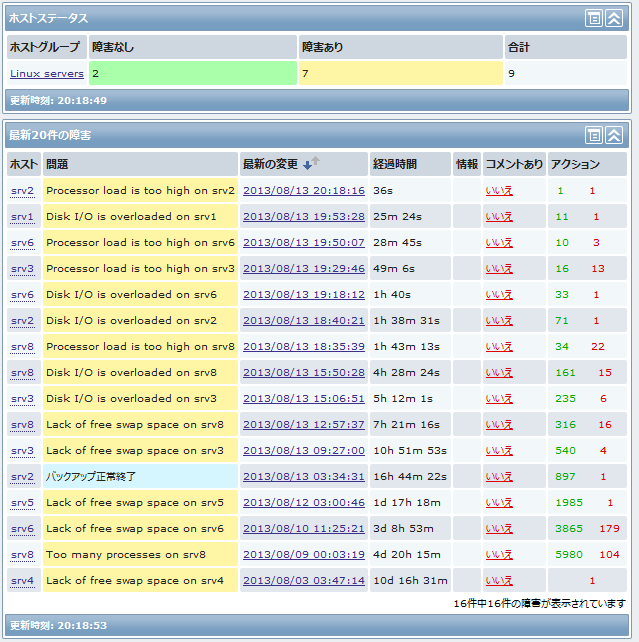This screenshot has height=642, width=639.
Task: Click green action count 5980
Action: pyautogui.click(x=569, y=555)
